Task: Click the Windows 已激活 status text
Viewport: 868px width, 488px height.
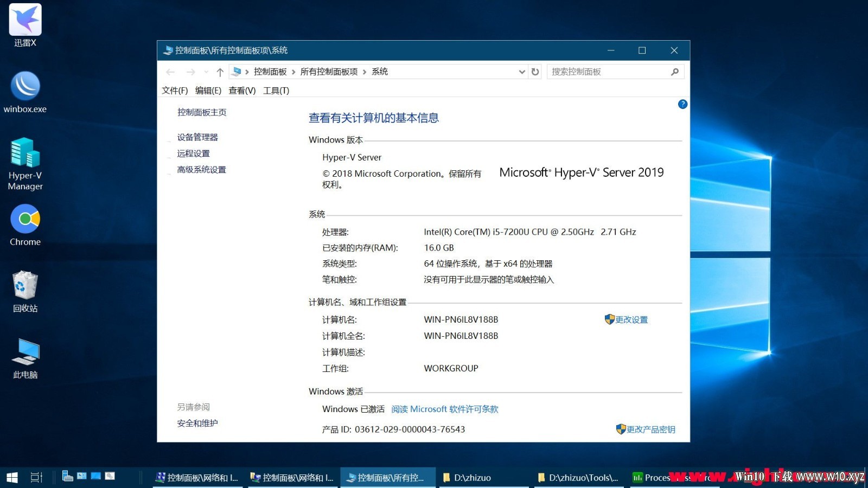Action: 353,409
